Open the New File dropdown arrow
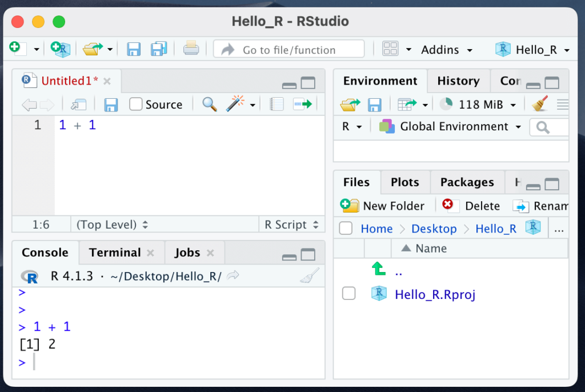 [36, 49]
